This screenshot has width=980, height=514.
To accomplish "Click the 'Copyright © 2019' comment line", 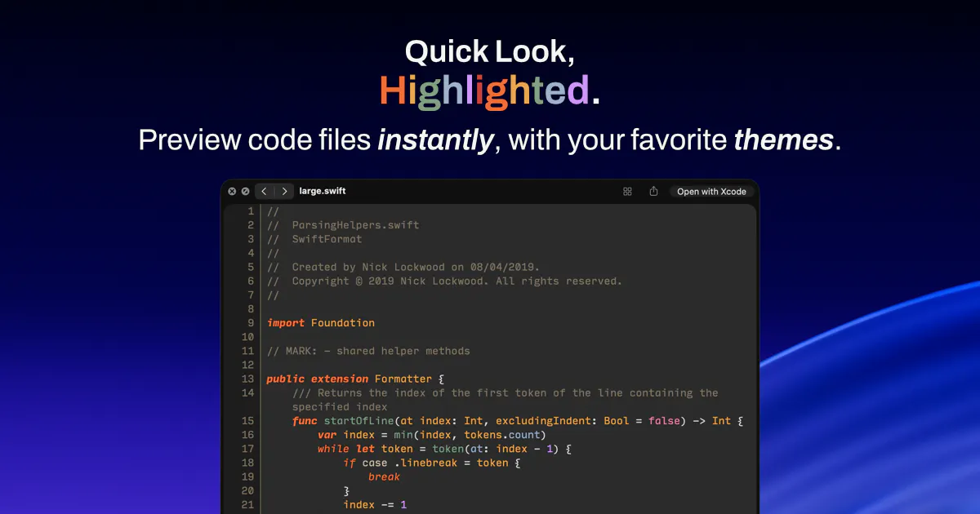I will tap(444, 281).
